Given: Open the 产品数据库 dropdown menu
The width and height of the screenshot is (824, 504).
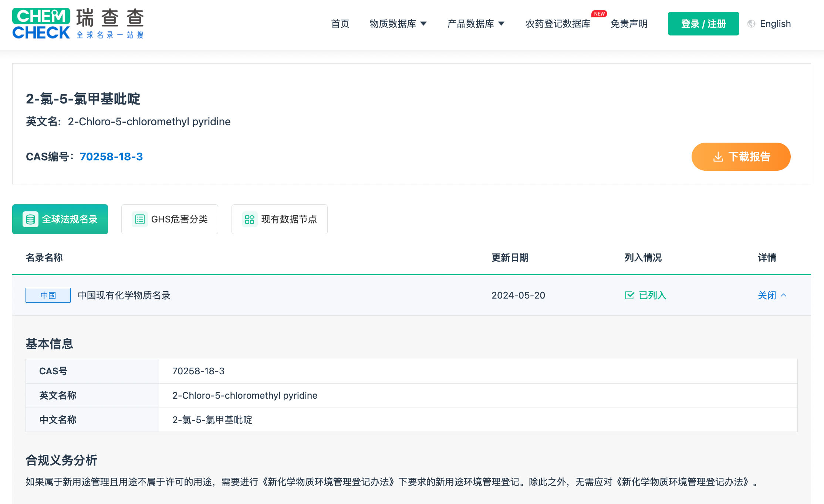Looking at the screenshot, I should (x=476, y=24).
